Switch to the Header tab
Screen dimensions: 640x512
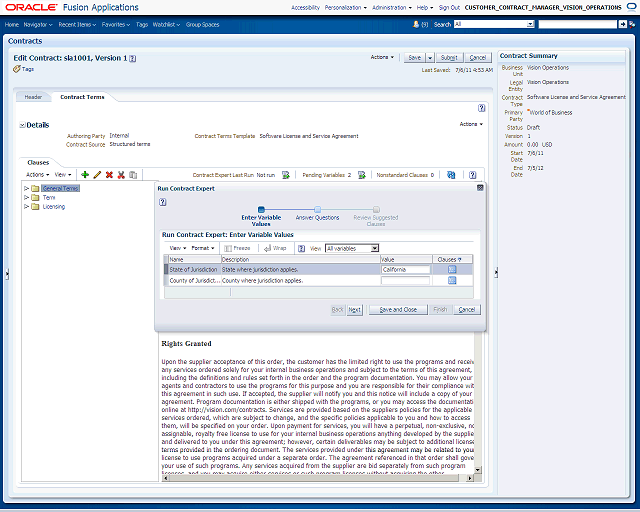point(33,97)
